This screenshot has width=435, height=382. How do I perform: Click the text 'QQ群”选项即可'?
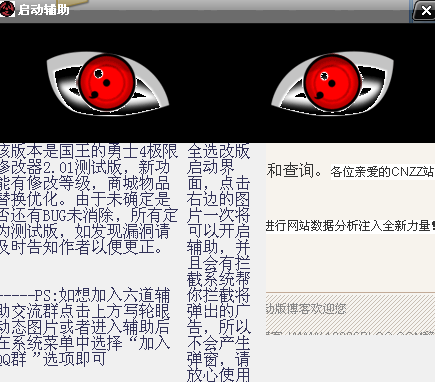(x=53, y=359)
